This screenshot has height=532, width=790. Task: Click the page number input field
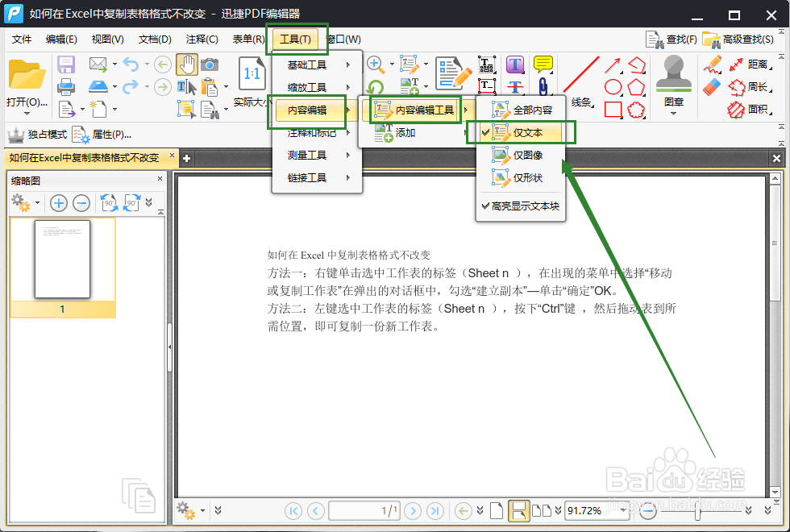point(364,511)
